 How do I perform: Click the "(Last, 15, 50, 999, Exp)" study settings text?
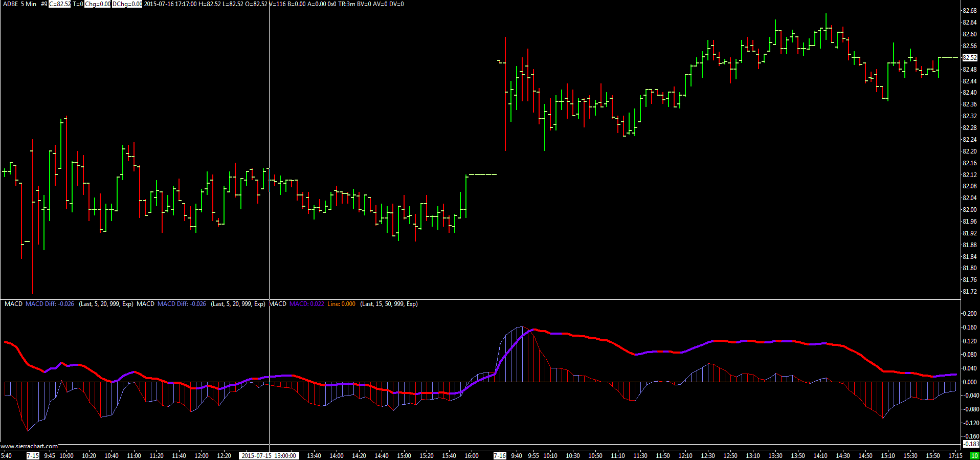click(389, 304)
